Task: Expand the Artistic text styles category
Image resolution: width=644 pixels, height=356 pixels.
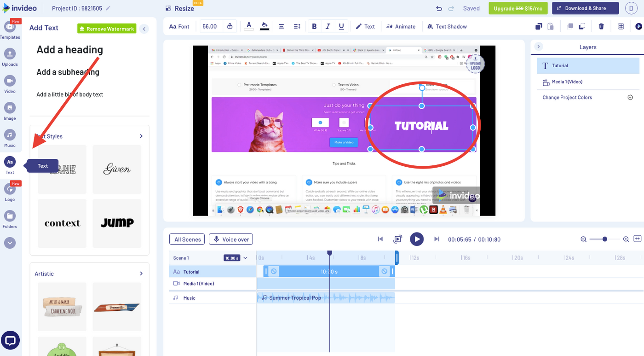Action: pyautogui.click(x=141, y=274)
